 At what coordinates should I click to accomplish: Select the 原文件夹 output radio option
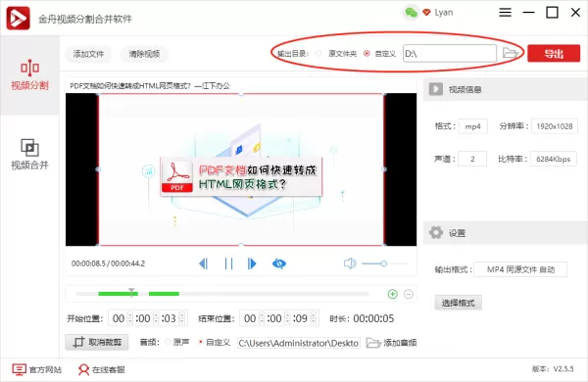pos(318,54)
